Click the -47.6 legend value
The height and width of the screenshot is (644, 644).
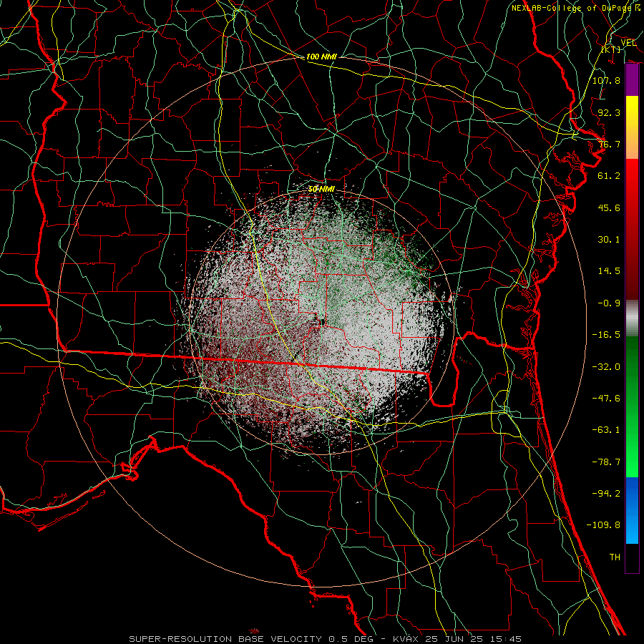coord(606,398)
